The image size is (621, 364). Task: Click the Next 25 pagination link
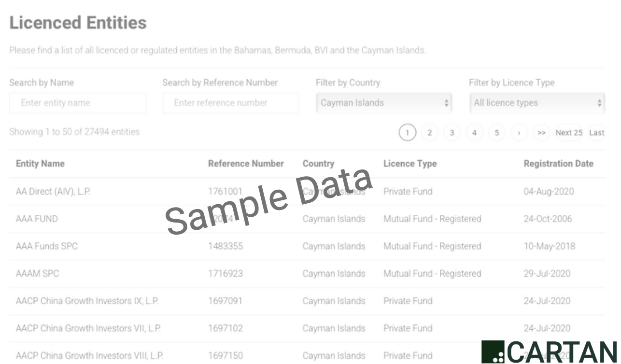tap(569, 133)
